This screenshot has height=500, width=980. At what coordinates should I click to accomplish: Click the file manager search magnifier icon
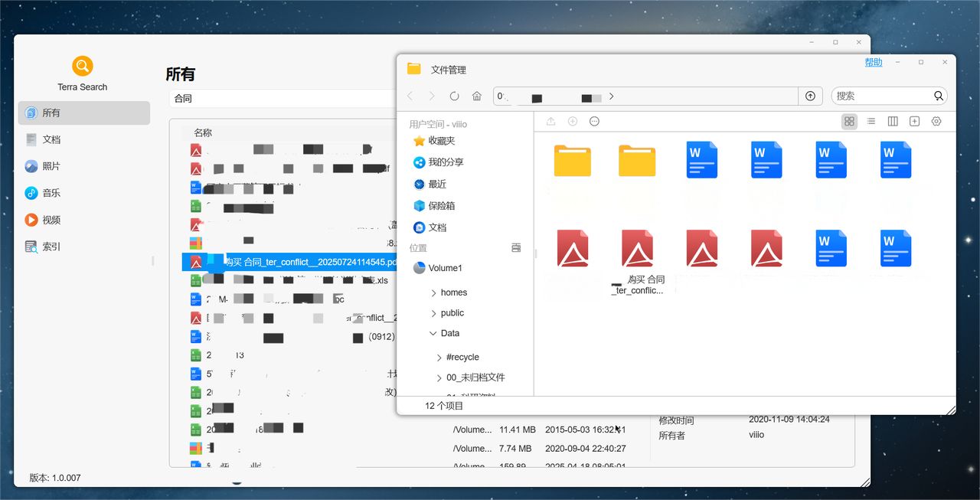point(939,96)
